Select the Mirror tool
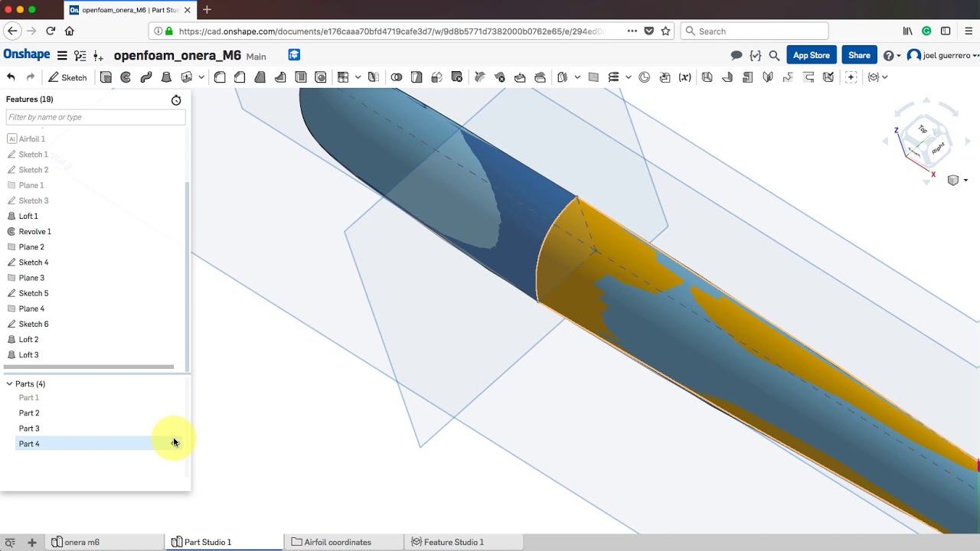This screenshot has width=980, height=551. tap(374, 77)
